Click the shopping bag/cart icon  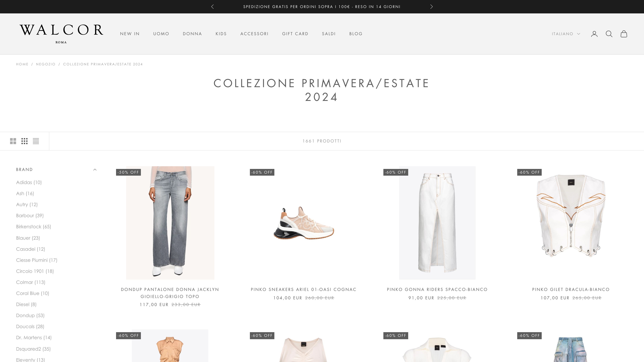[x=624, y=34]
